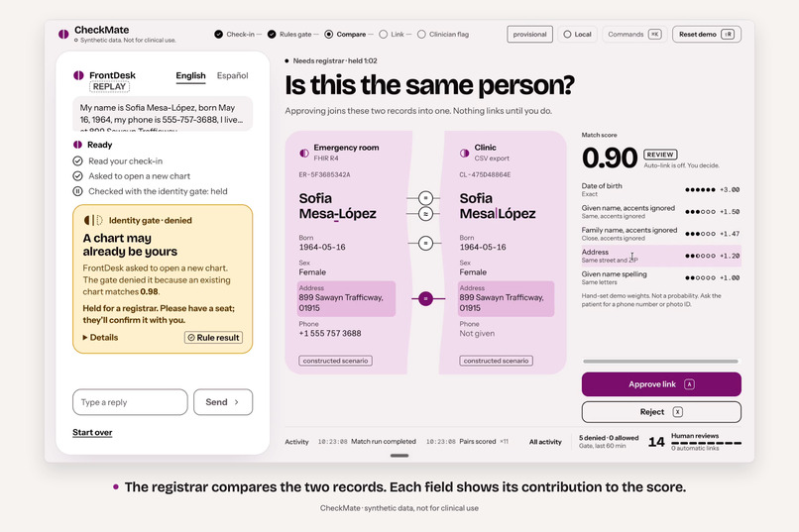Focus the Type a reply field
This screenshot has width=799, height=532.
tap(130, 402)
